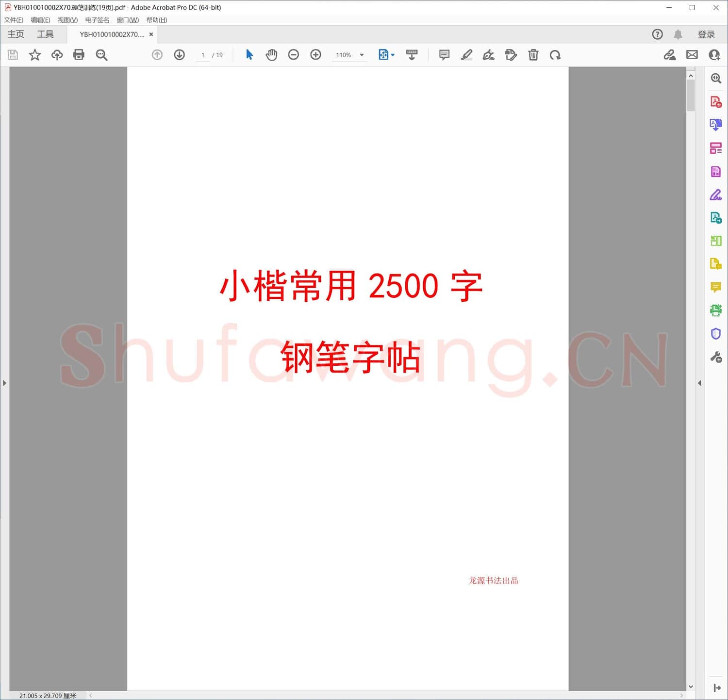Viewport: 728px width, 700px height.
Task: Go to the next page arrow
Action: pos(179,55)
